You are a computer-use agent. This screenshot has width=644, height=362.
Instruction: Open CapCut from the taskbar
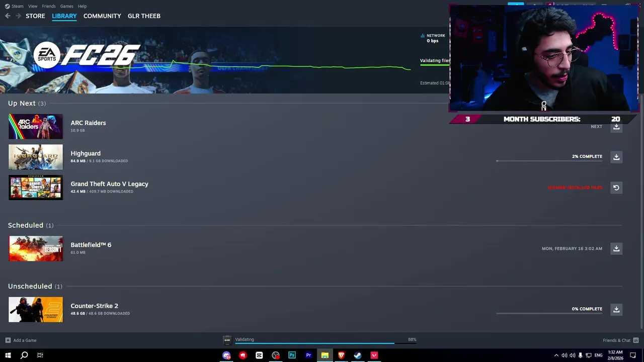(259, 355)
